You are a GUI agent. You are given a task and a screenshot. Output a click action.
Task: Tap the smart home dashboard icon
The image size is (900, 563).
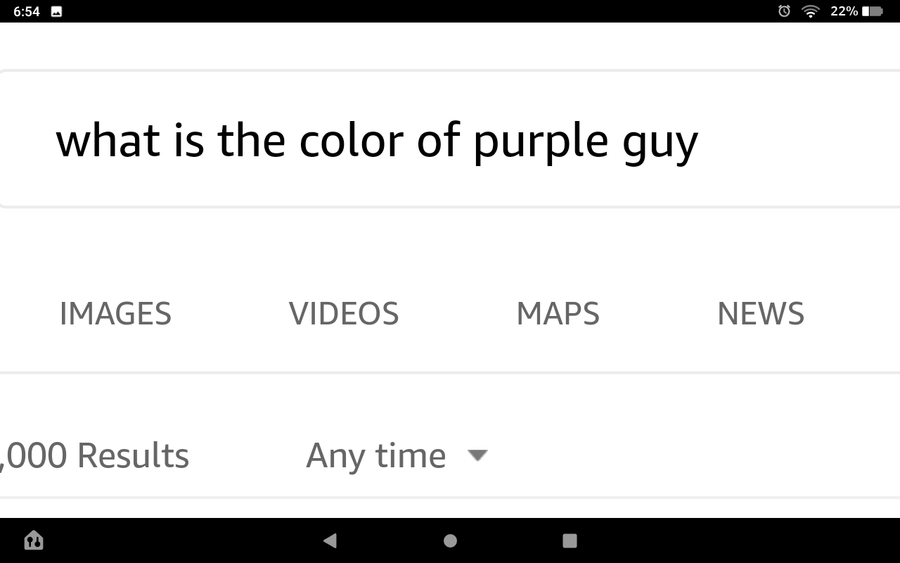pyautogui.click(x=33, y=541)
